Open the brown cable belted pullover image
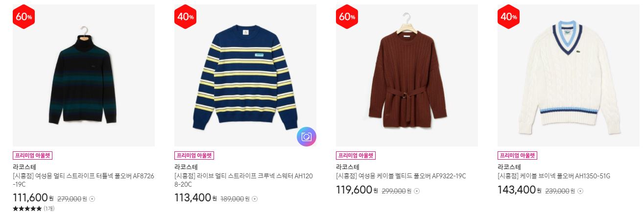Viewport: 644px width, 217px height. point(407,75)
